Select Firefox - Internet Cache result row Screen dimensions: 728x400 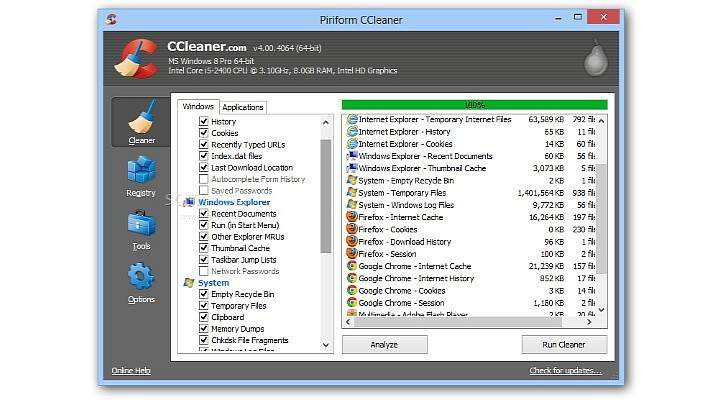404,216
